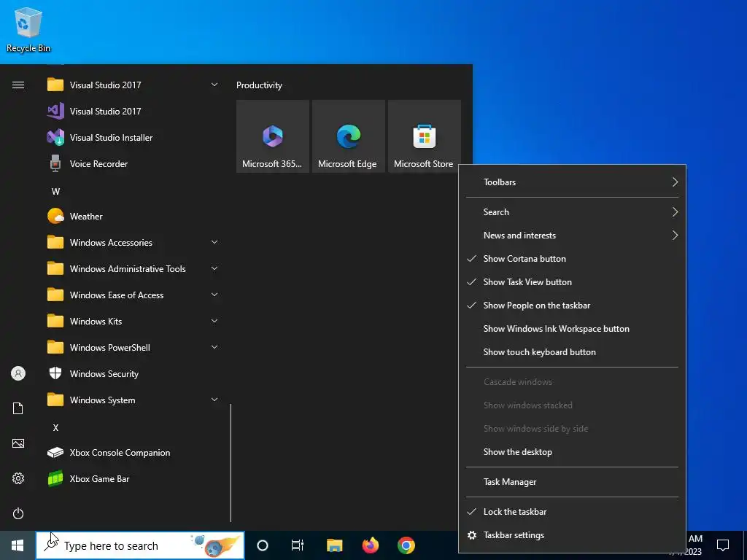The height and width of the screenshot is (560, 747).
Task: Click the Cortana circle on taskbar
Action: (x=263, y=545)
